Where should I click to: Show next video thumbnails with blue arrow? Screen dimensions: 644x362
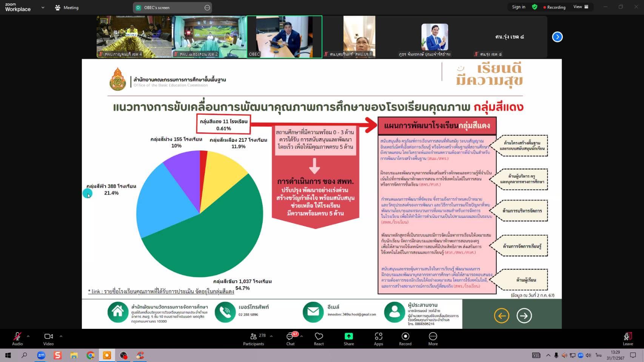click(557, 37)
